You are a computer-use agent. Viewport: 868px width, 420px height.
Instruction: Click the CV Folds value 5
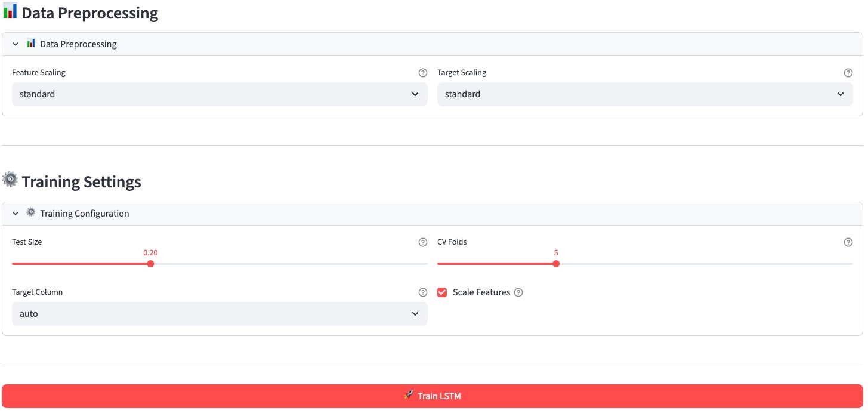click(x=556, y=253)
